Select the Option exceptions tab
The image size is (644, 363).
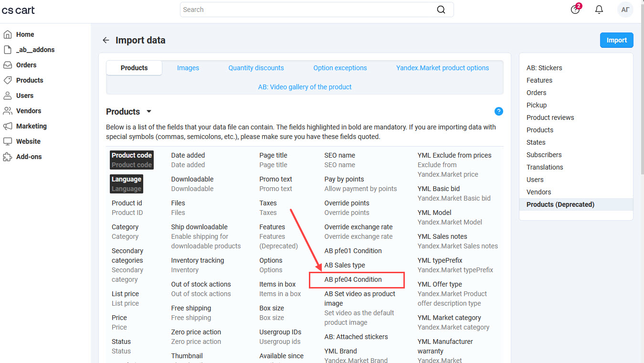[340, 68]
